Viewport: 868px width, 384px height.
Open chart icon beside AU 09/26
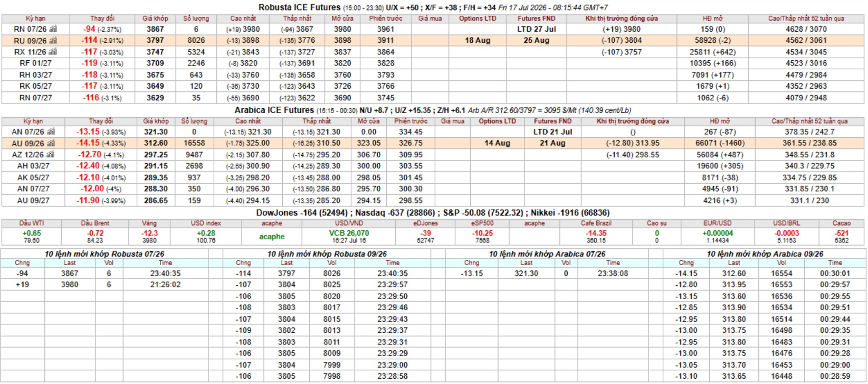click(51, 143)
